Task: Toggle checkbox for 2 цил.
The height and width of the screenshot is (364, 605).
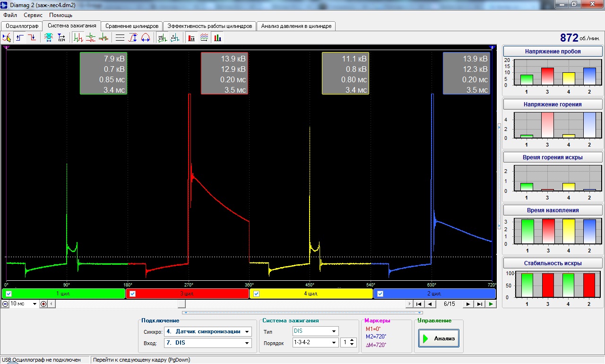Action: pos(380,294)
